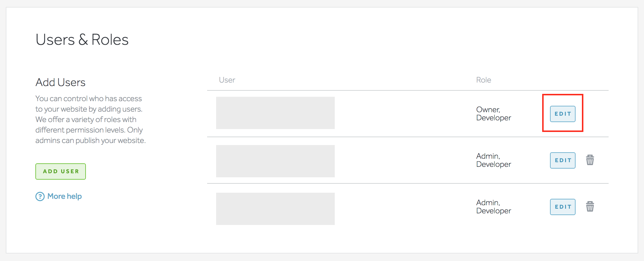Select the third user's avatar placeholder
The height and width of the screenshot is (261, 644).
click(x=275, y=209)
